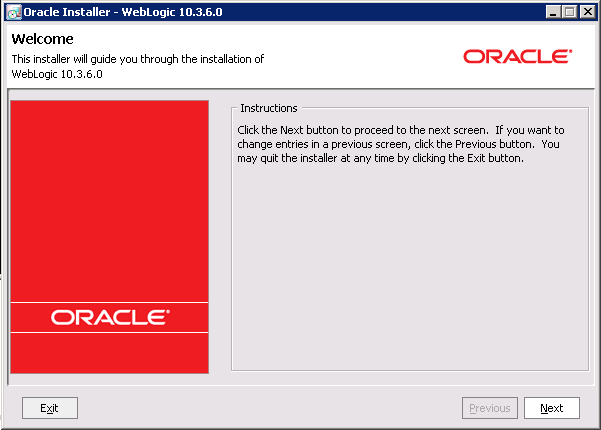601x430 pixels.
Task: Click the "Instructions" group label
Action: coord(269,108)
